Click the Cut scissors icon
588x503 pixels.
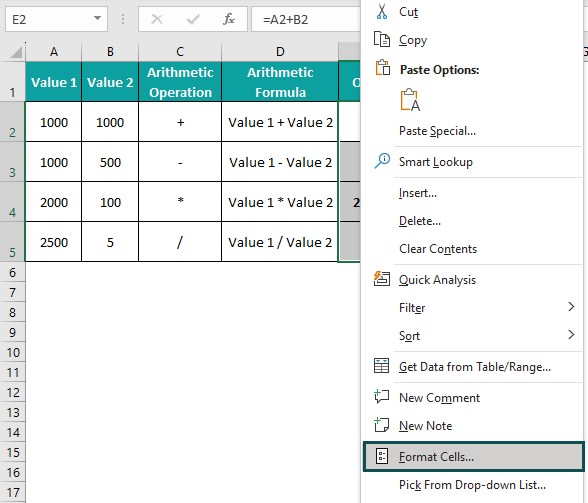(382, 12)
